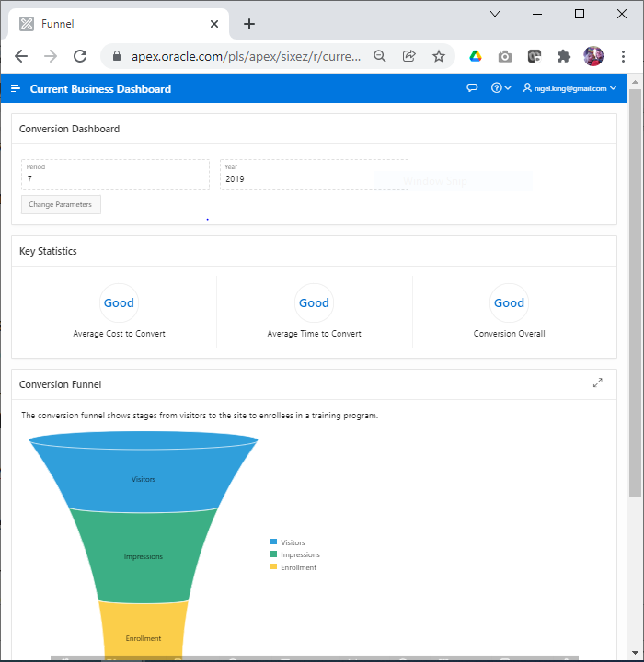The image size is (644, 662).
Task: Reload the current page
Action: 80,56
